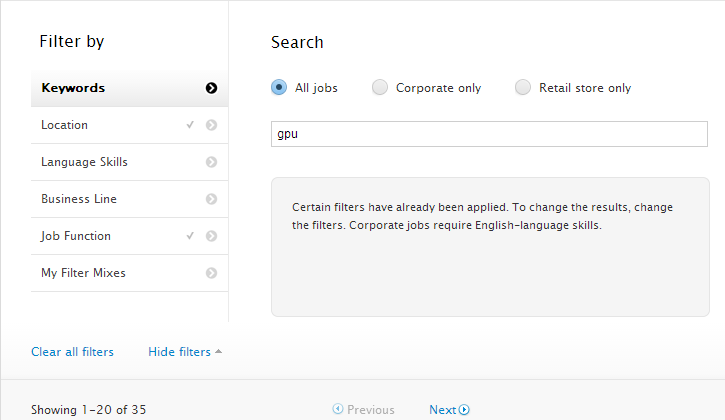The height and width of the screenshot is (420, 725).
Task: Open the Location filter section
Action: point(65,125)
